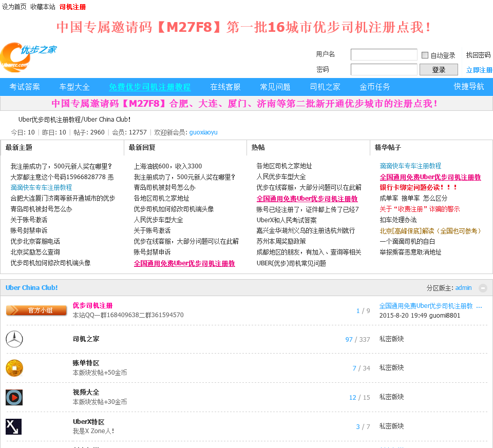Open 账号封禁申诉 in 最新主题 column
Screen dimensions: 493x448
coord(29,230)
